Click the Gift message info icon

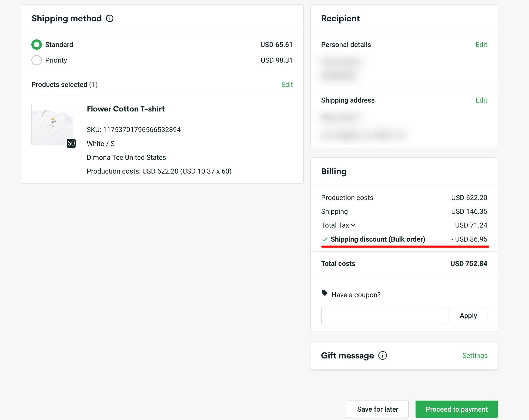[x=383, y=355]
